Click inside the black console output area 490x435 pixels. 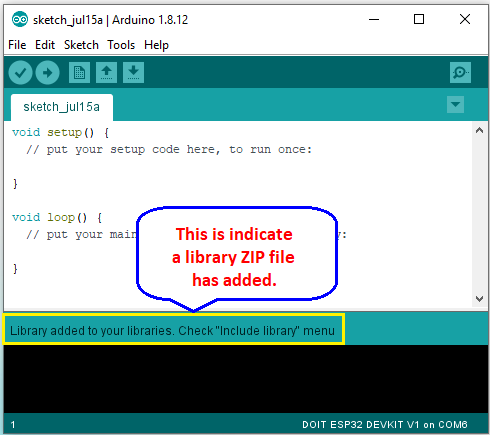pos(246,379)
